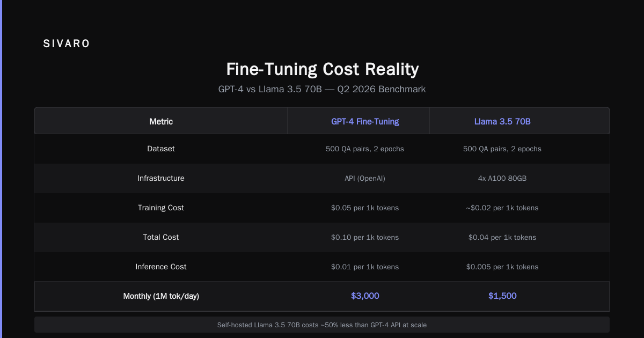
Task: Click the 'Fine-Tuning Cost Reality' title
Action: tap(322, 69)
